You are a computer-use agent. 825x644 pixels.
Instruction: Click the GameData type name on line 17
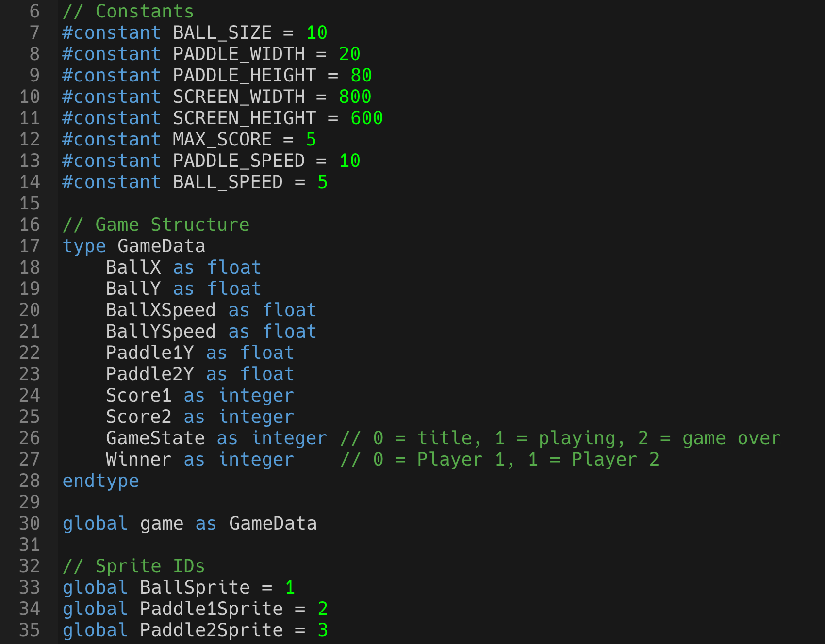pyautogui.click(x=162, y=246)
